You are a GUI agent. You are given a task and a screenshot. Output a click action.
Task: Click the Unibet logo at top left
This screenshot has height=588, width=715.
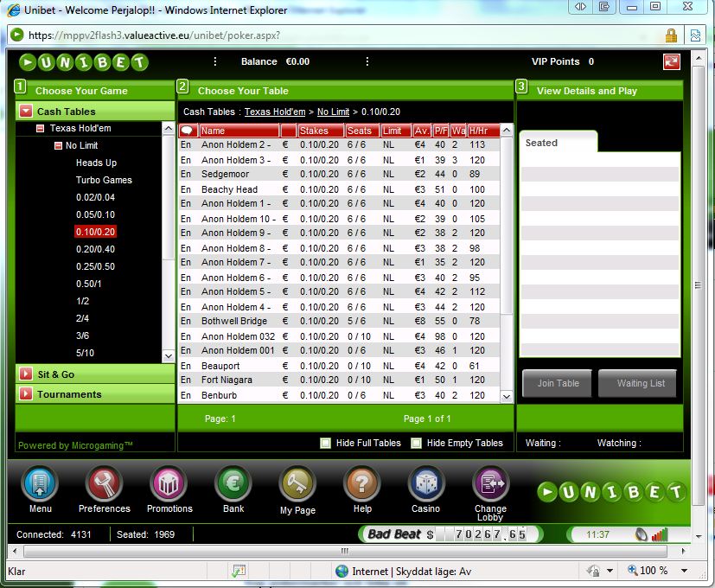click(x=84, y=62)
